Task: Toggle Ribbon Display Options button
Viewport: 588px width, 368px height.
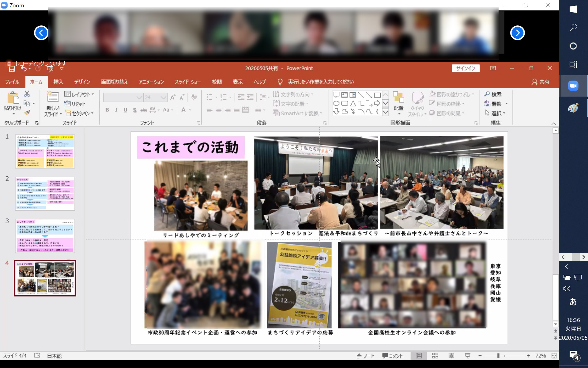Action: point(493,68)
